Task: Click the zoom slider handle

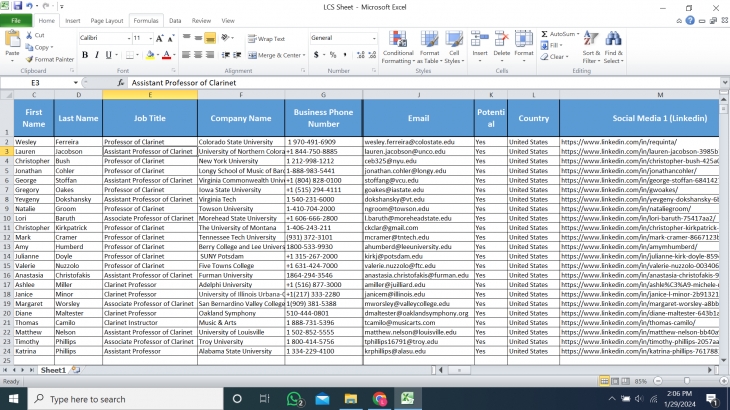Action: (x=687, y=381)
